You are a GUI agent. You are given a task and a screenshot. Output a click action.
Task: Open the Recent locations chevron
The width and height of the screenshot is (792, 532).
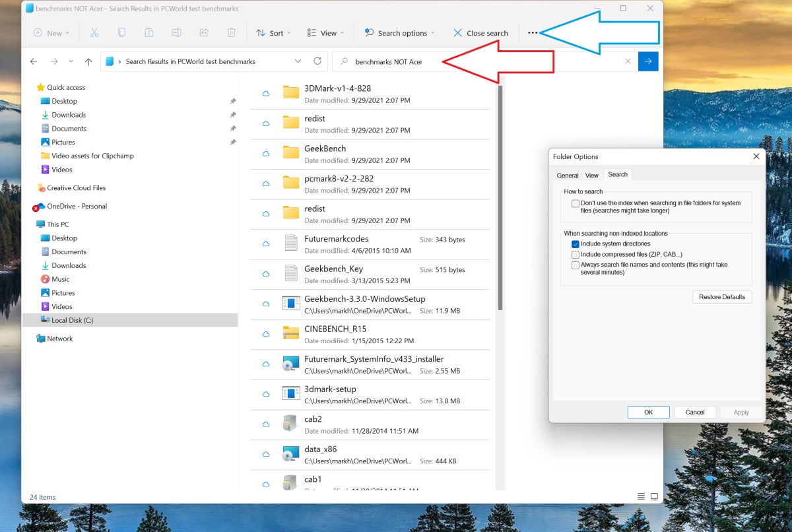tap(71, 61)
